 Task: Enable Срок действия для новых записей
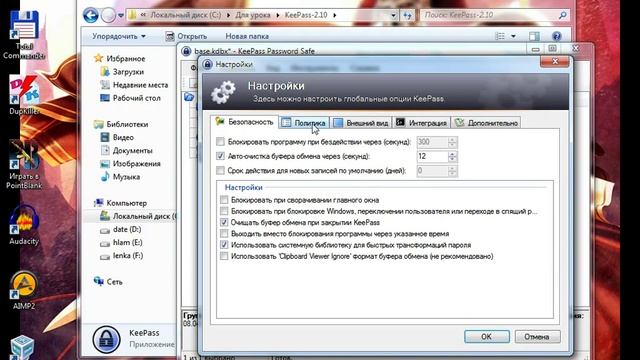pos(220,170)
